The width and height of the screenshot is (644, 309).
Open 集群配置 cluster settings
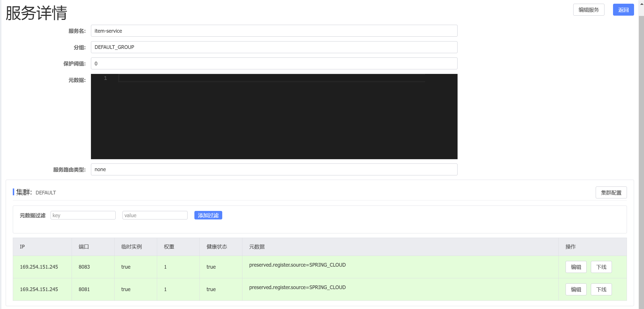coord(611,193)
